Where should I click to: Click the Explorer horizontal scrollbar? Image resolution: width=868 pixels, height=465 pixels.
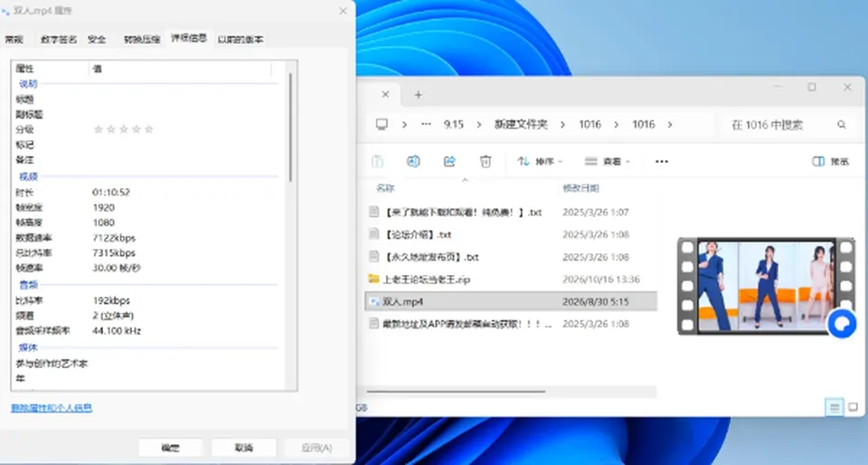[x=456, y=392]
